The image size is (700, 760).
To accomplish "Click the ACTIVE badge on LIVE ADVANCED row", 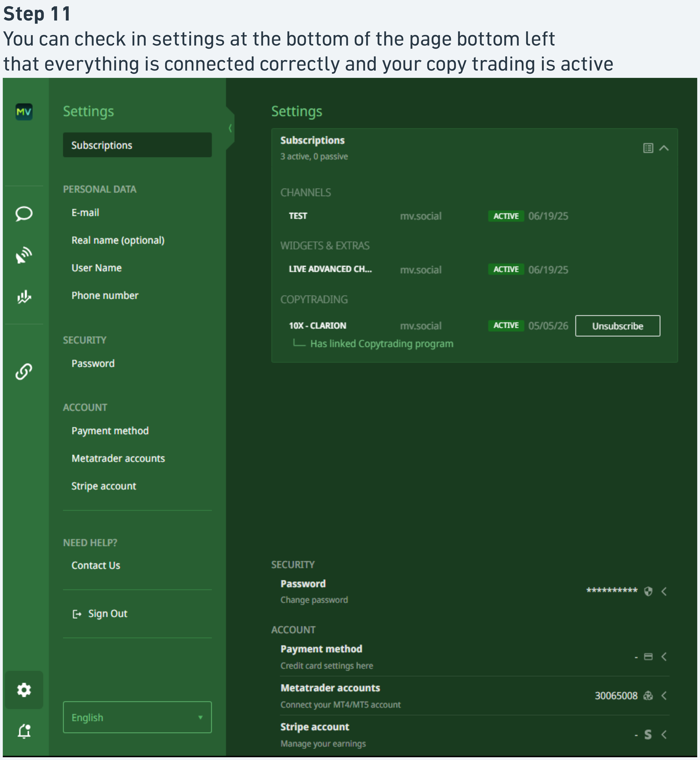I will pyautogui.click(x=506, y=269).
